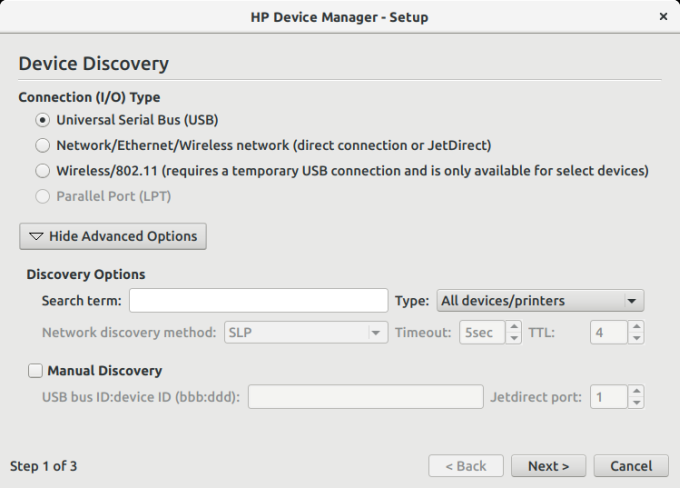
Task: Collapse via Hide Advanced Options button
Action: pyautogui.click(x=113, y=236)
